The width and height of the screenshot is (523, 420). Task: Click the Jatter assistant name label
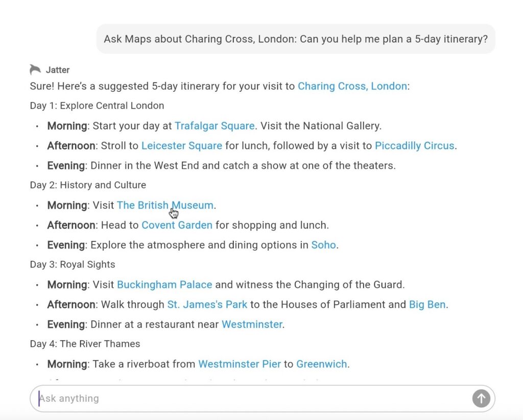coord(58,70)
